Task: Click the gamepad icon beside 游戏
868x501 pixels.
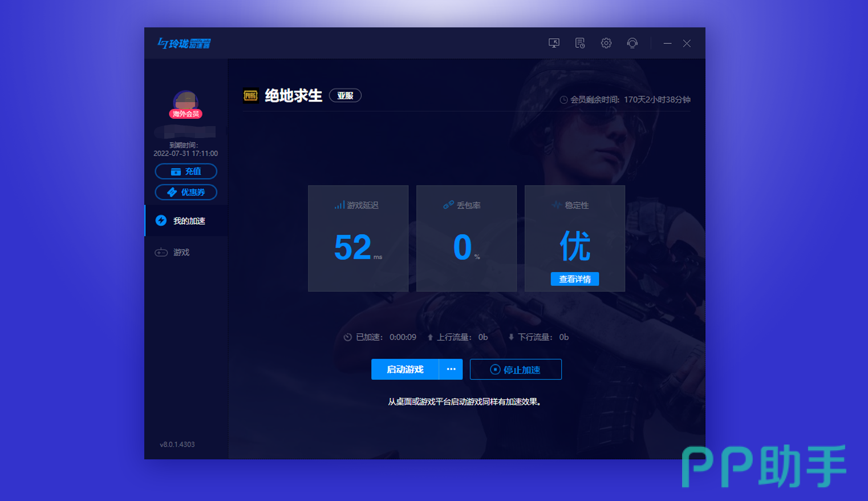Action: (161, 252)
